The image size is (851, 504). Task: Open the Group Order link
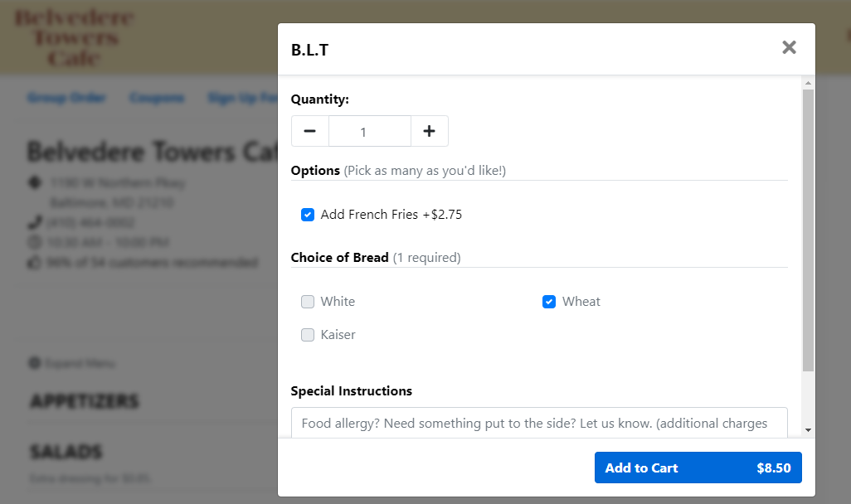(66, 98)
